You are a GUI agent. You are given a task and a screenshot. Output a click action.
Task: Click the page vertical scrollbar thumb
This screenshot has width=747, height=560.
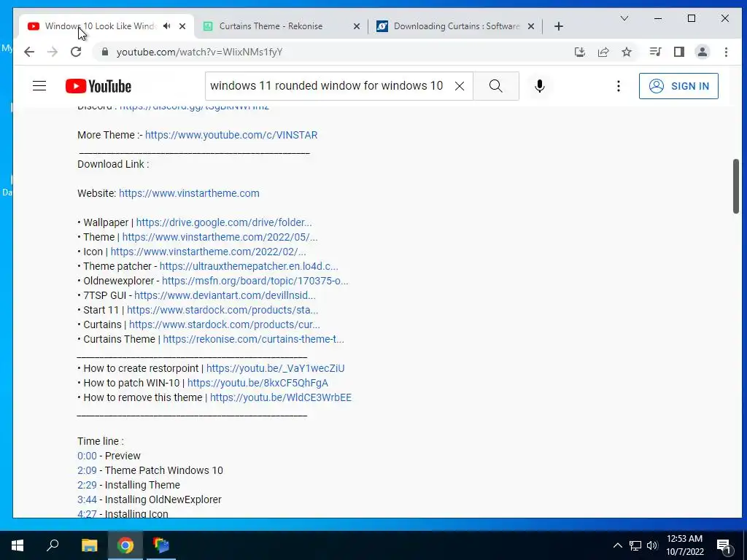click(735, 186)
